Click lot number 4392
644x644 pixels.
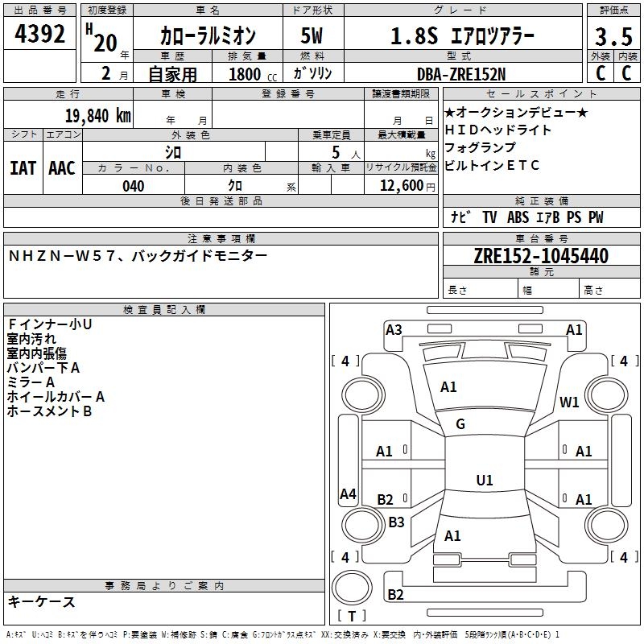40,35
